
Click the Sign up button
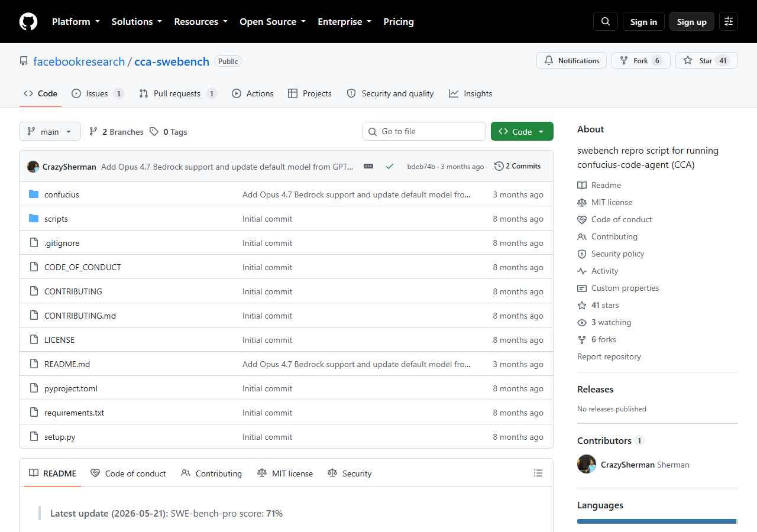pos(692,21)
